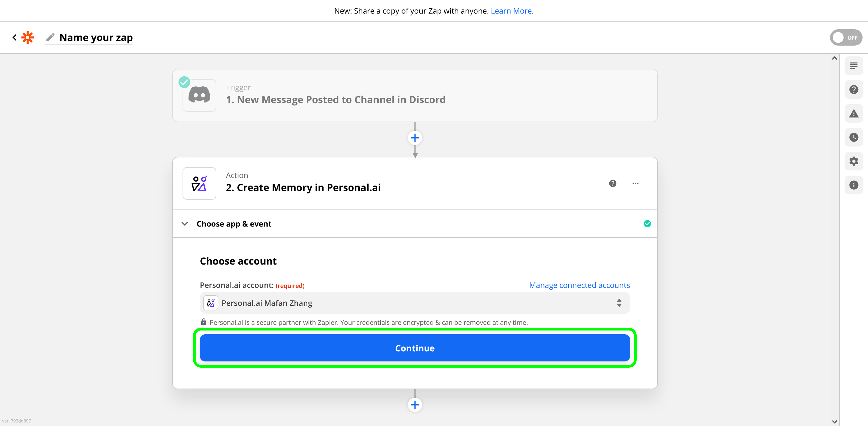Open zap history clock icon
868x426 pixels.
coord(854,137)
